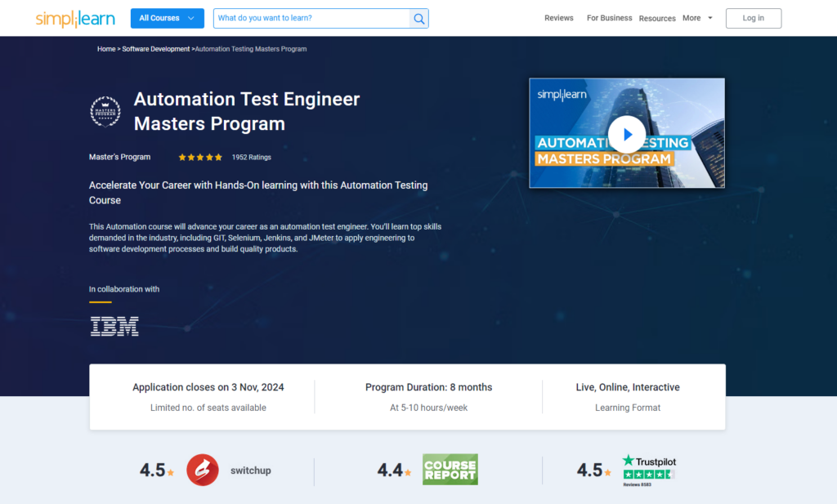This screenshot has width=837, height=504.
Task: Open the Reviews menu item
Action: click(559, 18)
